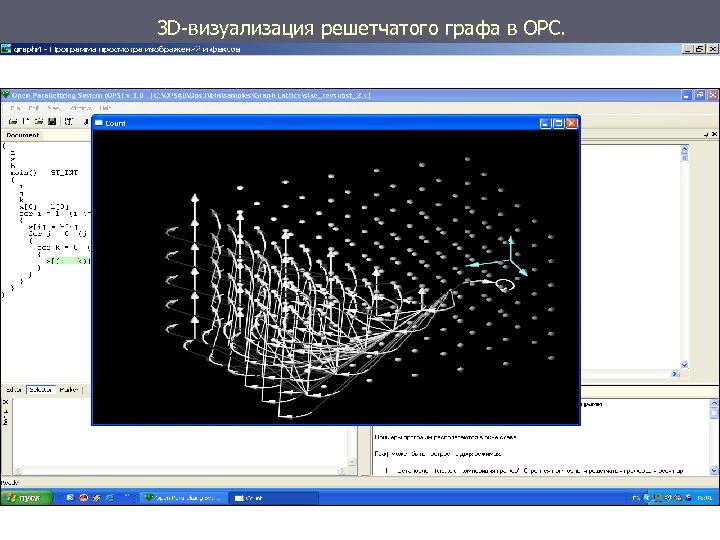Maximize the Count graph window
Image resolution: width=720 pixels, height=540 pixels.
click(x=558, y=123)
